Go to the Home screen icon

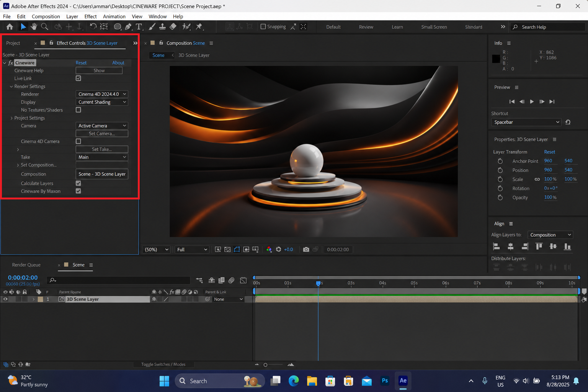coord(10,26)
